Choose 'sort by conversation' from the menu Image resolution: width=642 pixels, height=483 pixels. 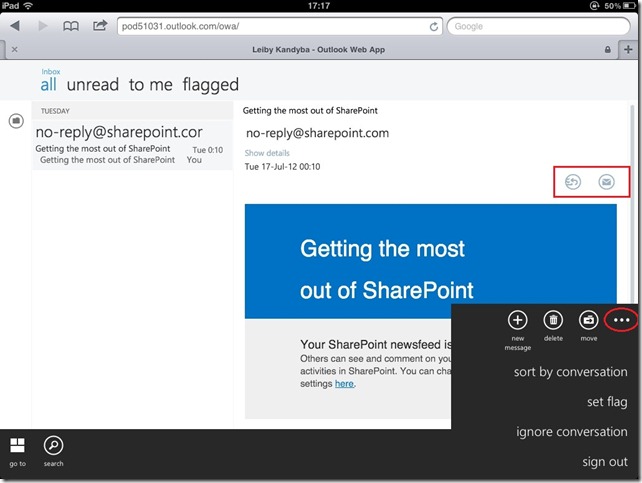[x=570, y=372]
